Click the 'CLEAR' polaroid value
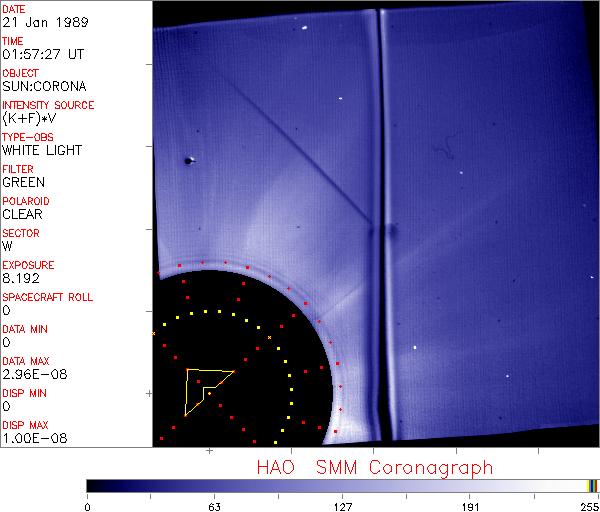This screenshot has height=512, width=600. tap(22, 214)
